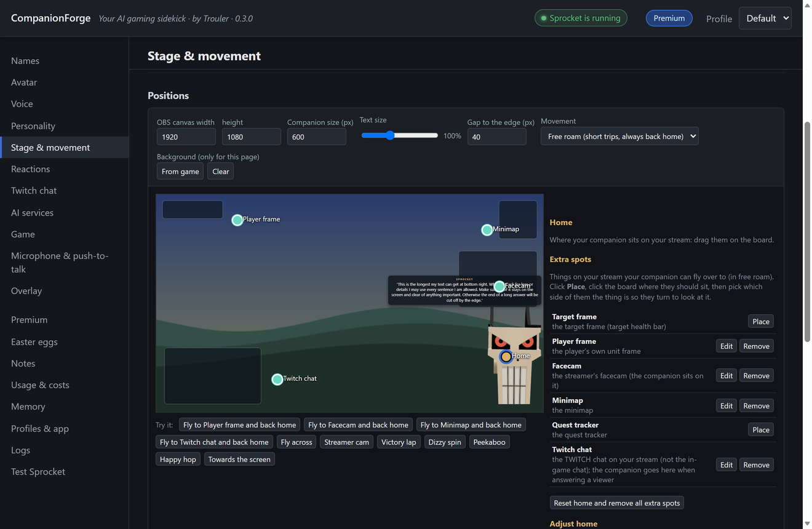Remove the Twitch chat spot

757,465
